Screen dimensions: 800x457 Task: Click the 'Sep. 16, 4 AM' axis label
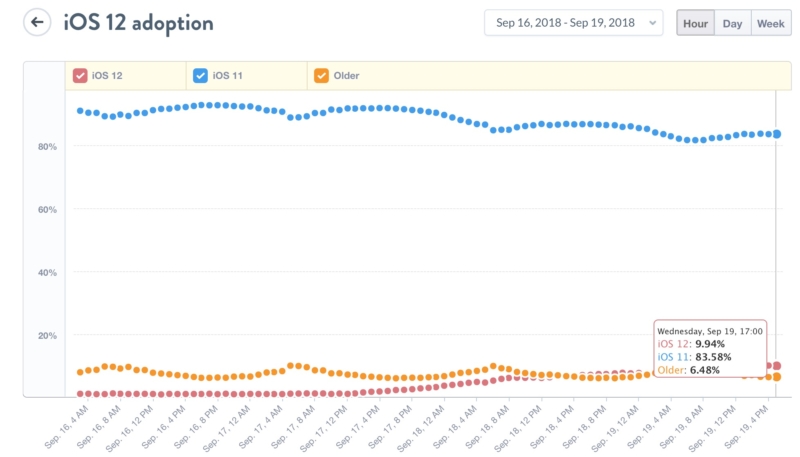[x=66, y=422]
